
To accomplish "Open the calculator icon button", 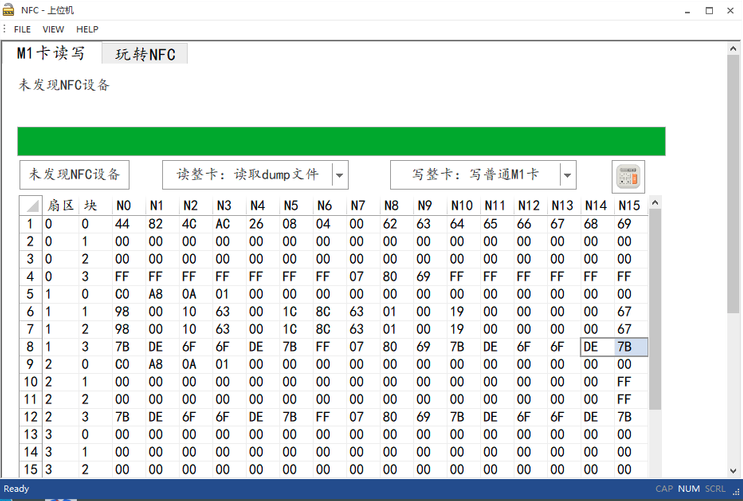I will 628,177.
